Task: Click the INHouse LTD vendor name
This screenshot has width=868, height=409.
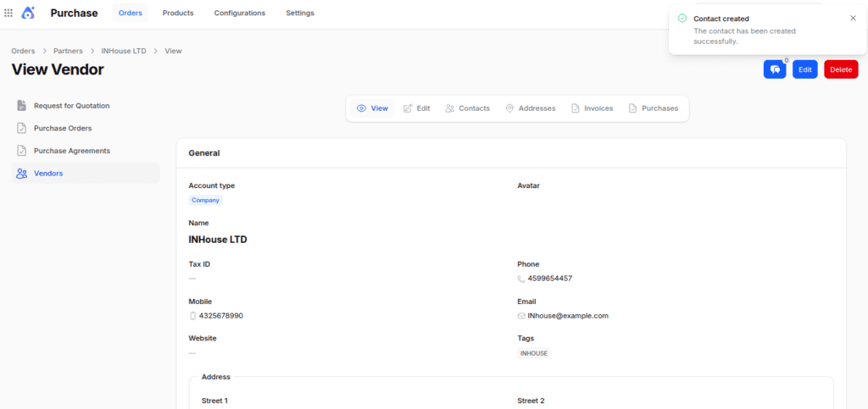Action: coord(218,240)
